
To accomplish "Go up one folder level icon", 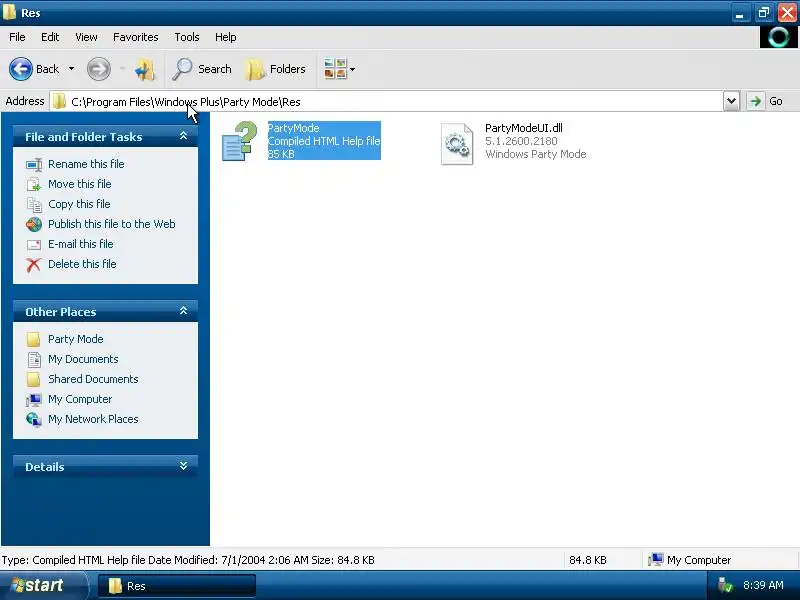I will (145, 69).
